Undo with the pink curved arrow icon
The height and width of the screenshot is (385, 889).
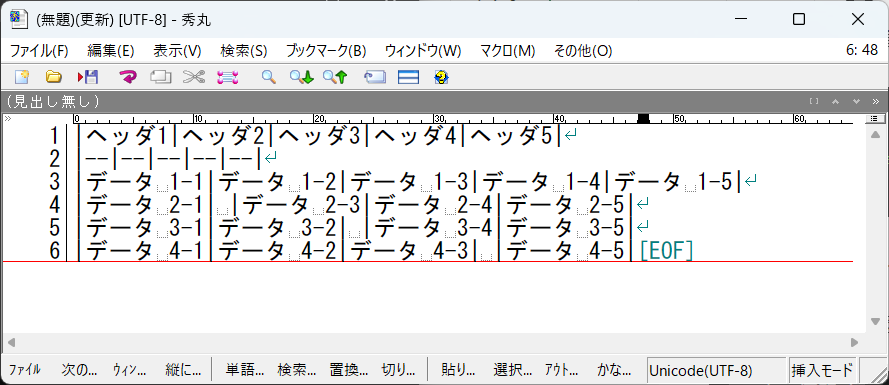pyautogui.click(x=128, y=77)
